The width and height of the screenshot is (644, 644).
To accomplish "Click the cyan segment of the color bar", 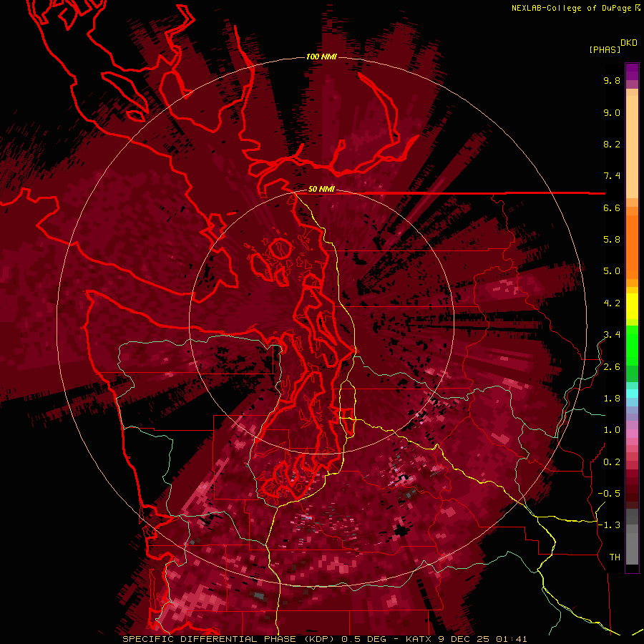I will [x=632, y=394].
